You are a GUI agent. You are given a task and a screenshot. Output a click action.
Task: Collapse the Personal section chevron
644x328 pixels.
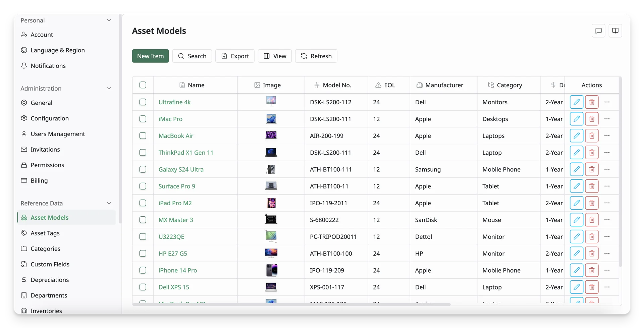[109, 20]
